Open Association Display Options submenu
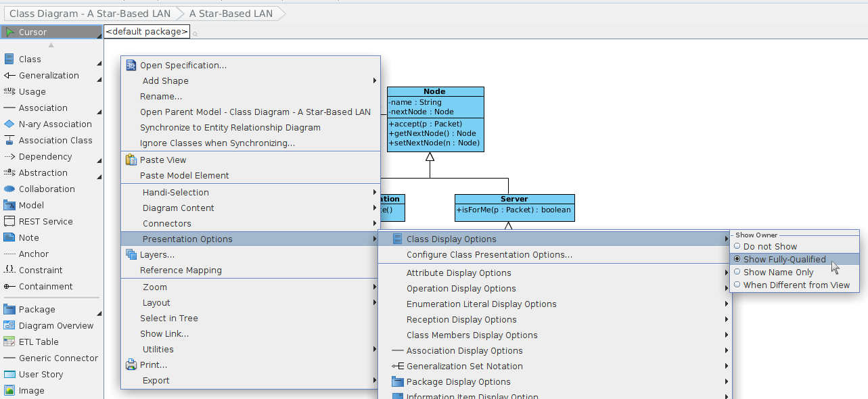 pyautogui.click(x=555, y=350)
